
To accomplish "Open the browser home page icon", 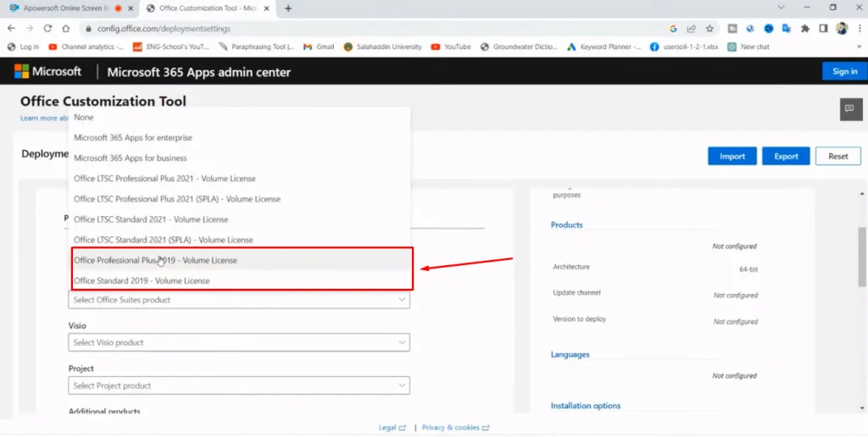I will click(x=65, y=29).
